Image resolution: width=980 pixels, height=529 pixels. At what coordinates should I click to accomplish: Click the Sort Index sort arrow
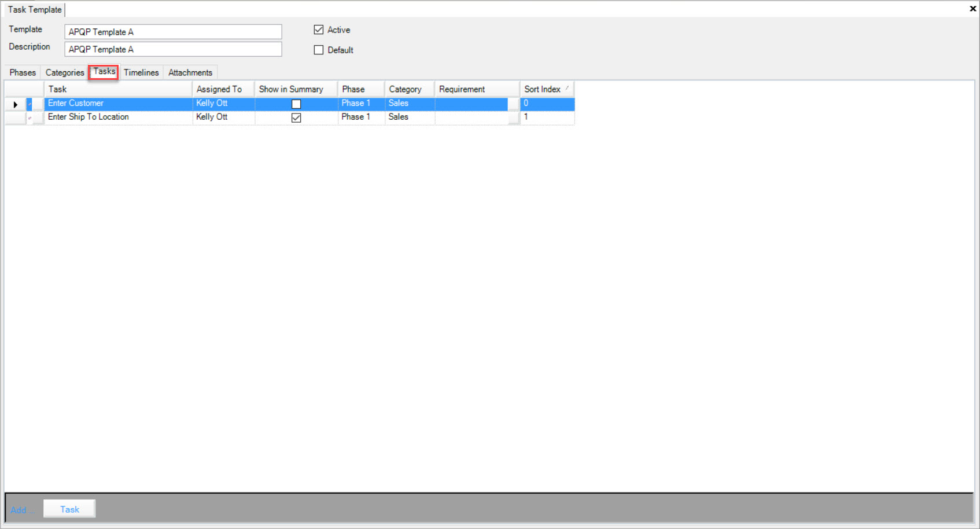[x=567, y=89]
